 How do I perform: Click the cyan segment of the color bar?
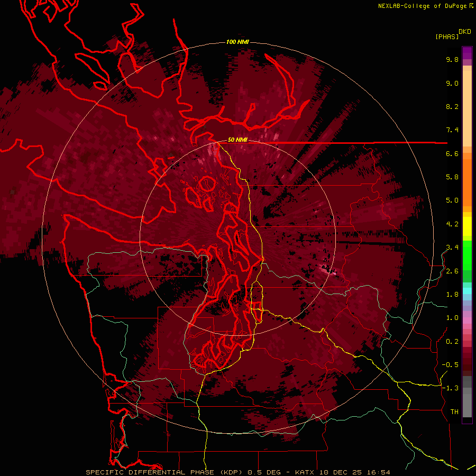click(467, 291)
